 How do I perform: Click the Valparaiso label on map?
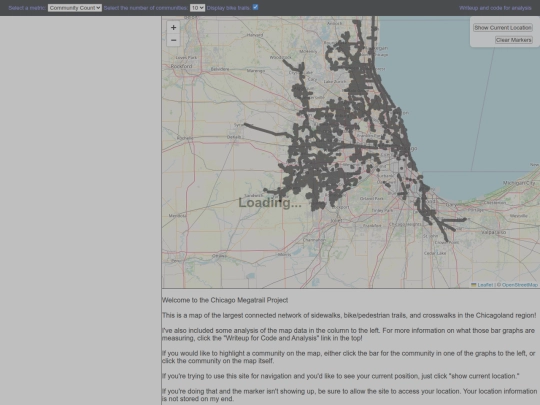tap(494, 232)
